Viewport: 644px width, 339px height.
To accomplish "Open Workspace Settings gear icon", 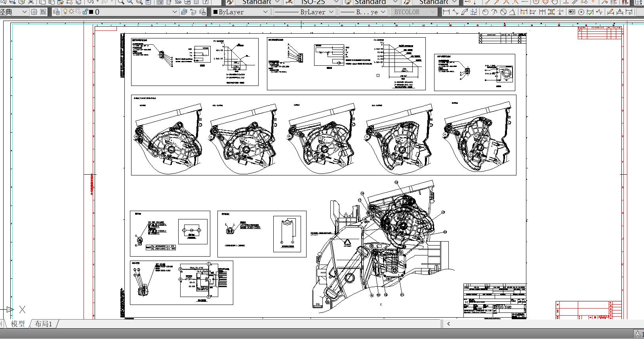I will tap(34, 12).
